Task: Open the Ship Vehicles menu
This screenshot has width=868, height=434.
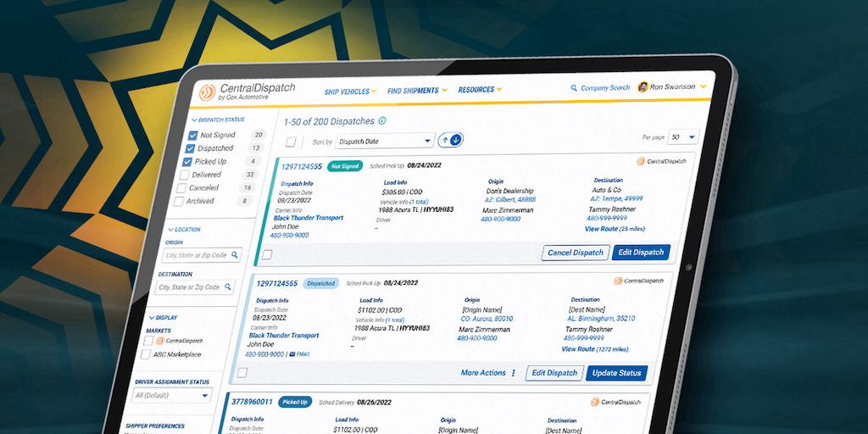Action: pyautogui.click(x=351, y=91)
